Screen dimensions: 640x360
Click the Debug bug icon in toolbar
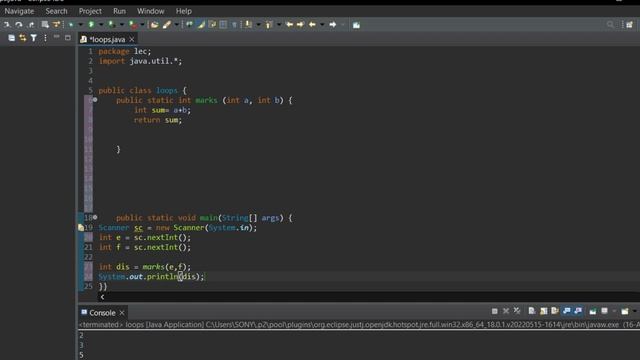(71, 25)
